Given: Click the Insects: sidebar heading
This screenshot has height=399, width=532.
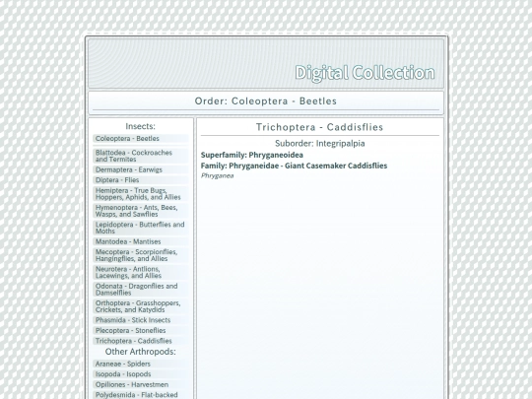Looking at the screenshot, I should coord(141,126).
